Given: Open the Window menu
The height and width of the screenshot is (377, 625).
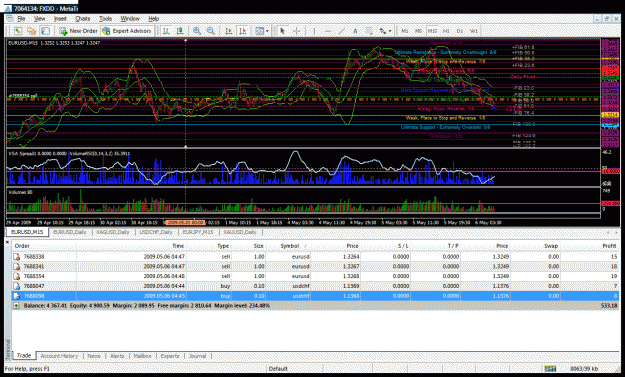Looking at the screenshot, I should (x=130, y=18).
